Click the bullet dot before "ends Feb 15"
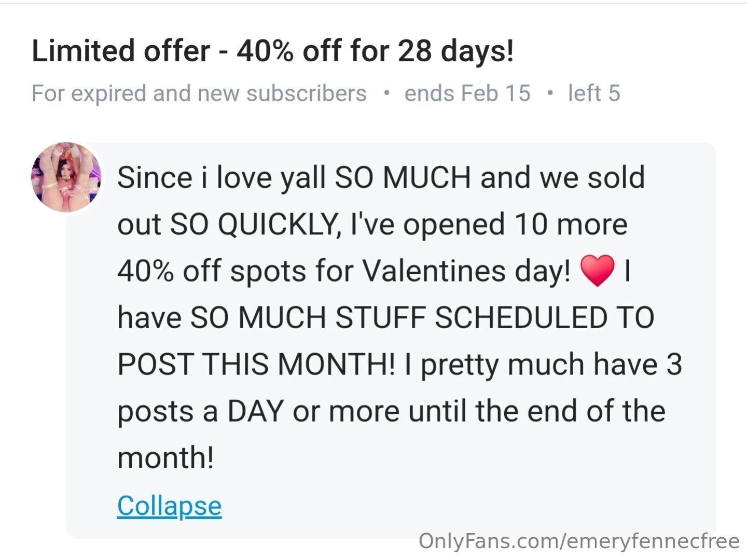The height and width of the screenshot is (560, 747). (x=385, y=93)
